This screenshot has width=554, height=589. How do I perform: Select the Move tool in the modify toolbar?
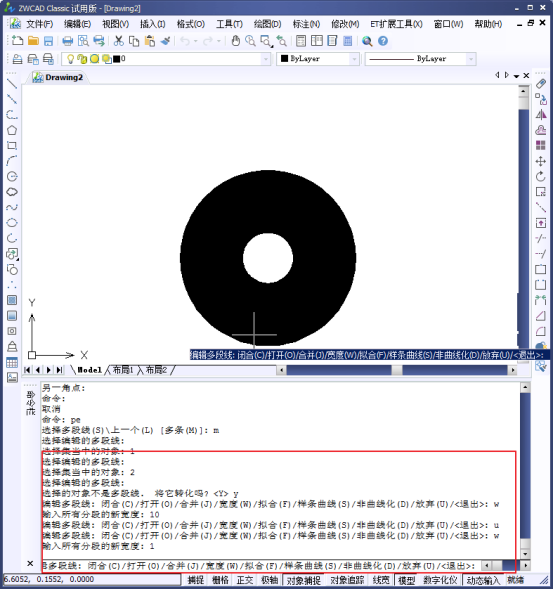coord(540,162)
